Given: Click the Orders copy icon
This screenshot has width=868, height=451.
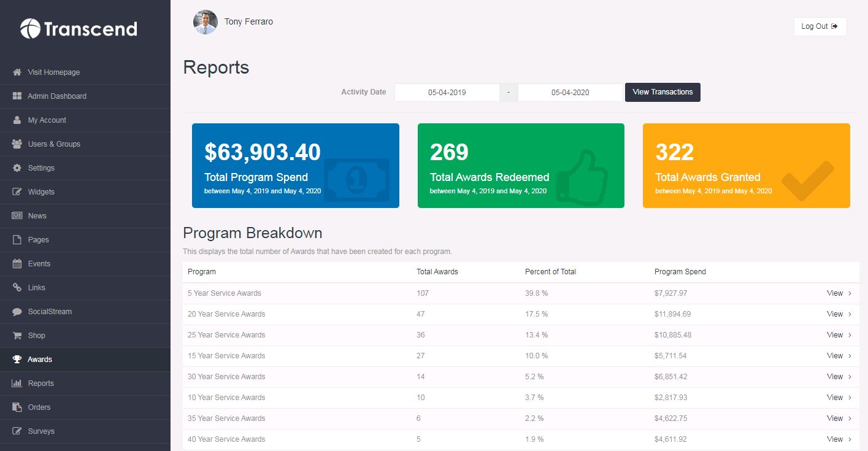Looking at the screenshot, I should click(17, 407).
